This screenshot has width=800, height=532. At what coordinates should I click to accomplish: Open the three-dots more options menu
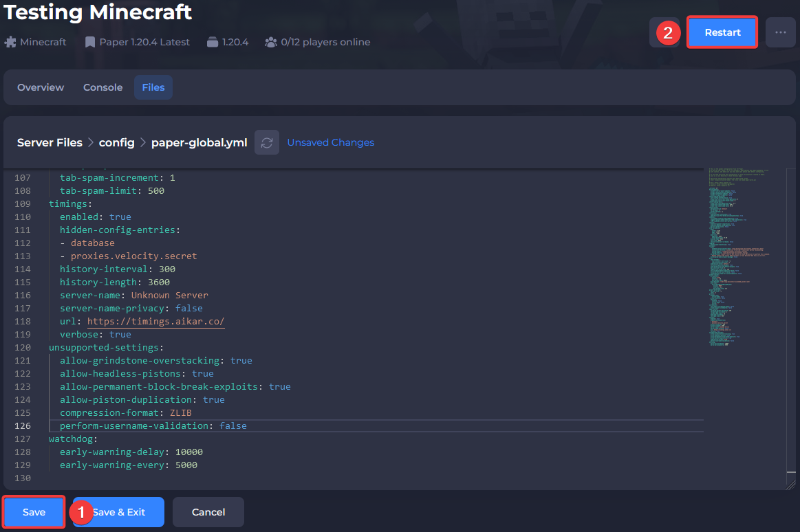[x=780, y=32]
